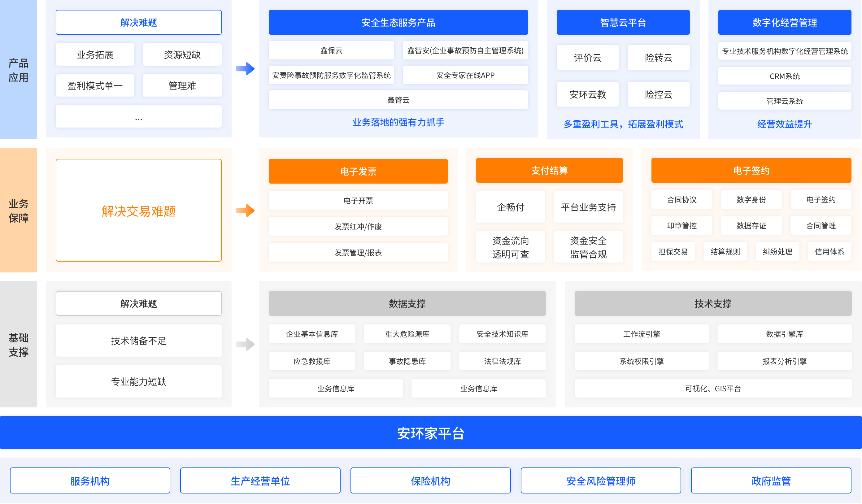Image resolution: width=862 pixels, height=504 pixels.
Task: Click the 评价云 tile
Action: click(588, 58)
